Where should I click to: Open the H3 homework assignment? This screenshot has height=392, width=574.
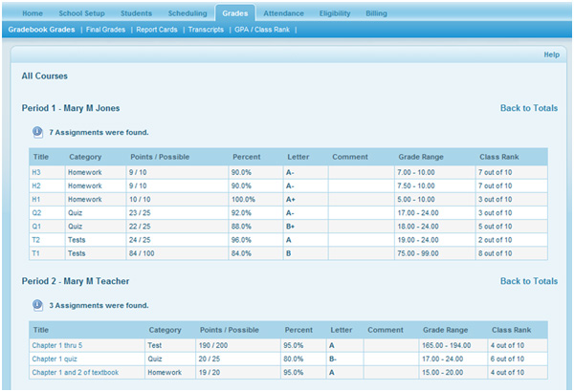point(36,172)
